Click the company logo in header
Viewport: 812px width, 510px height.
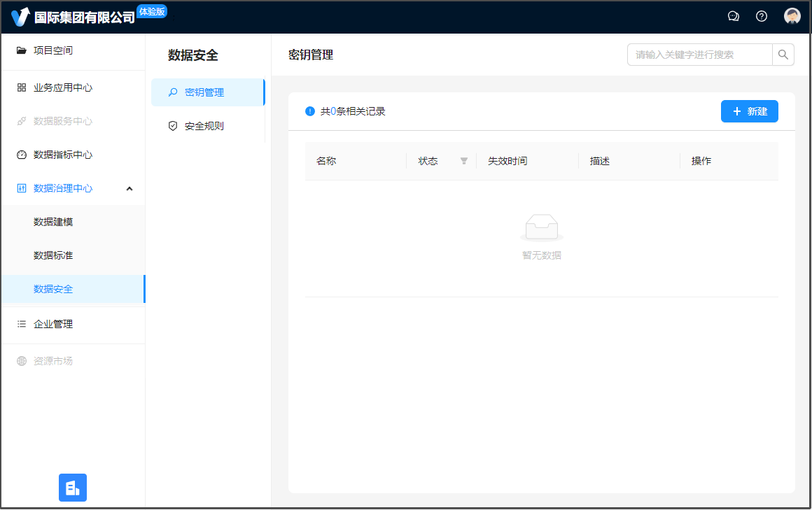(x=21, y=17)
